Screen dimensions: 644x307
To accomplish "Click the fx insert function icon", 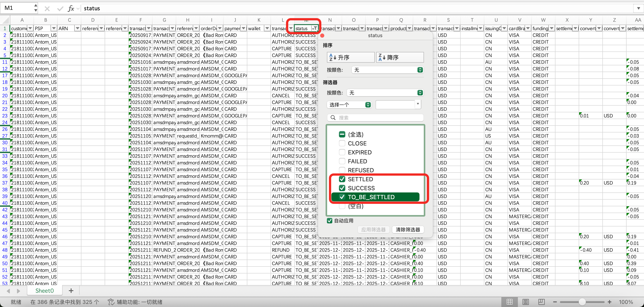I will 71,9.
